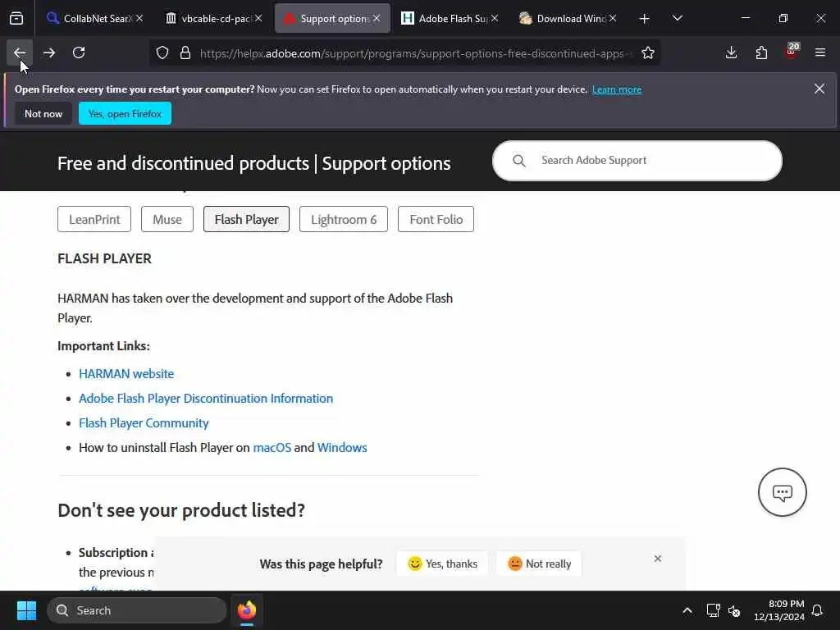
Task: Open Windows uninstall instructions link
Action: [342, 447]
